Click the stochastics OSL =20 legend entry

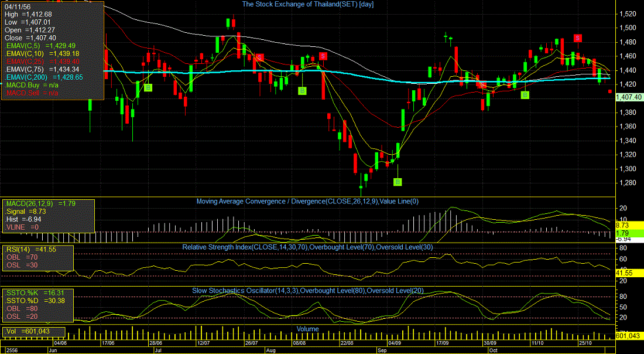pyautogui.click(x=21, y=316)
